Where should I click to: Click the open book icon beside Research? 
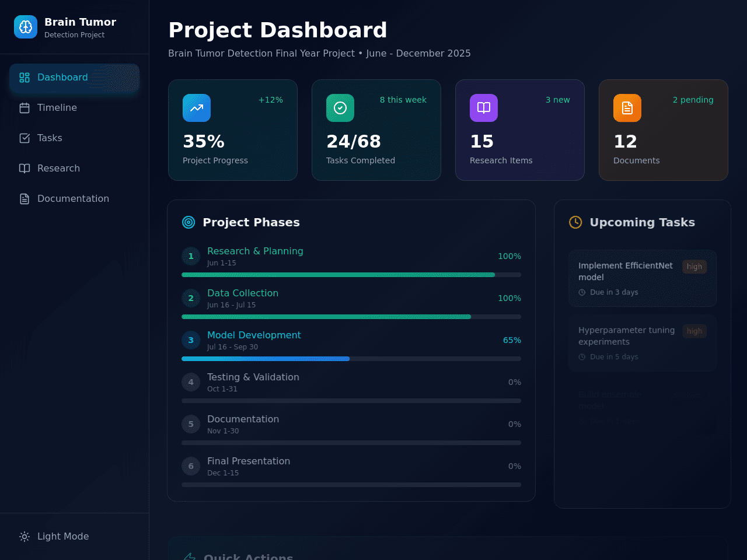(x=25, y=169)
